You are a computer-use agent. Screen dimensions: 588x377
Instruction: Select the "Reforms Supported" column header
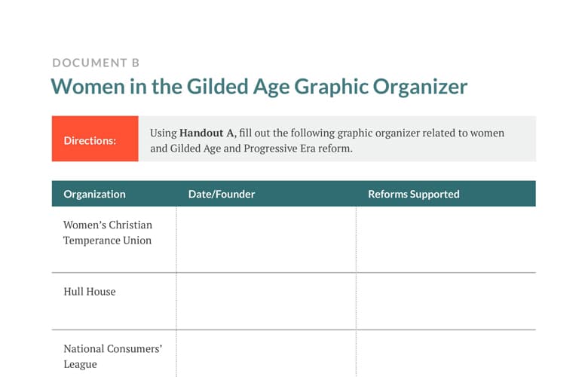(413, 194)
